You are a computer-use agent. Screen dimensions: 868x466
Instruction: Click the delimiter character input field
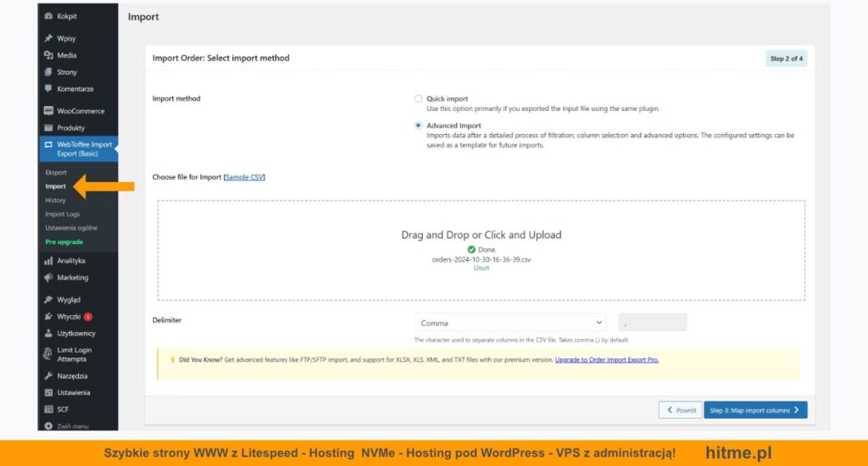[x=652, y=323]
